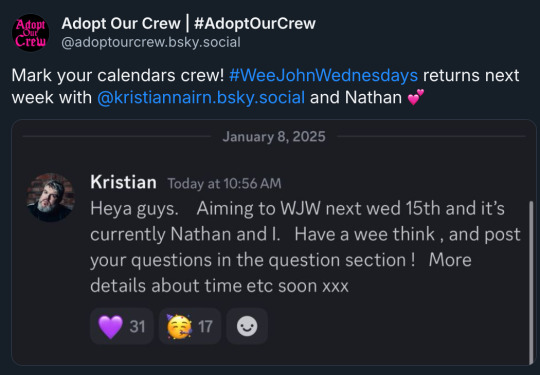
Task: Open Kristian's profile photo in the message
Action: coord(51,197)
